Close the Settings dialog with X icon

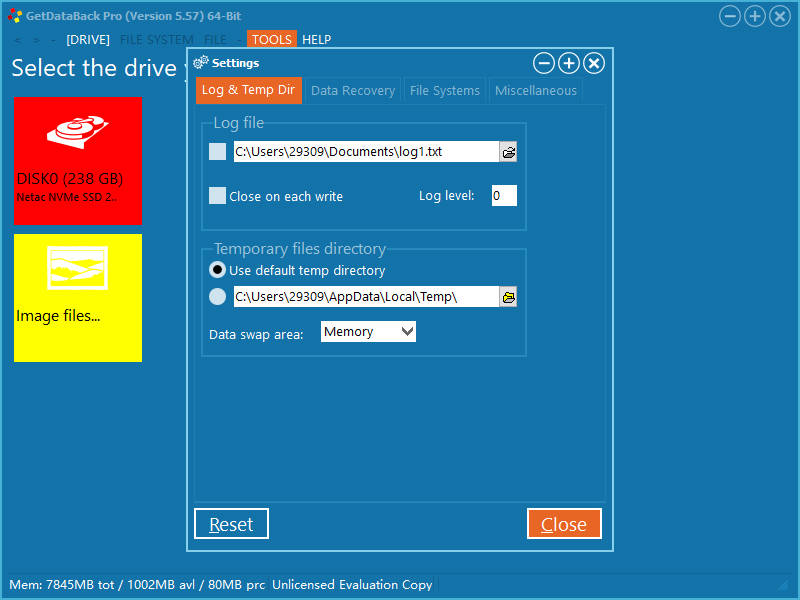pos(593,64)
